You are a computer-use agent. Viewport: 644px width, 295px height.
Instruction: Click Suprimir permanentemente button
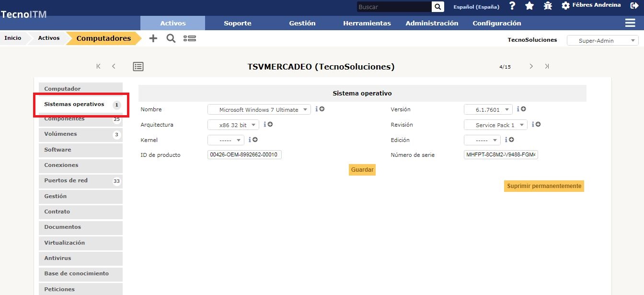pyautogui.click(x=544, y=186)
